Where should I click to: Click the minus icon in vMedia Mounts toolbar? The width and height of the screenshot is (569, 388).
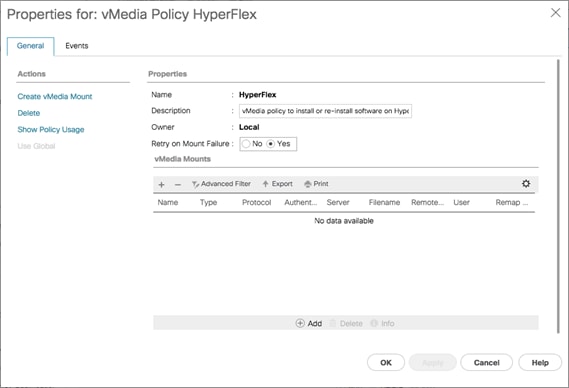tap(178, 185)
